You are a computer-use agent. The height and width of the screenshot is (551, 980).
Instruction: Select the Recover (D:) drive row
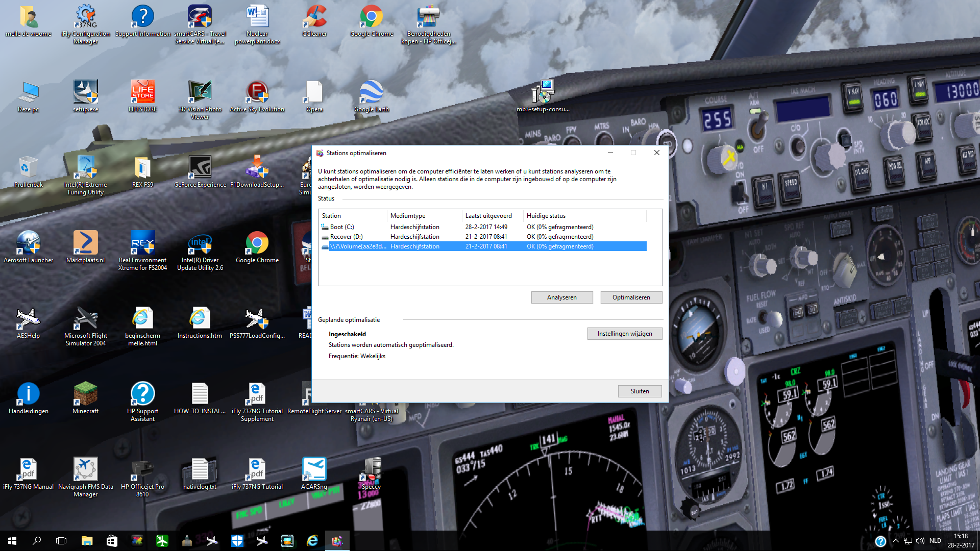(x=483, y=237)
